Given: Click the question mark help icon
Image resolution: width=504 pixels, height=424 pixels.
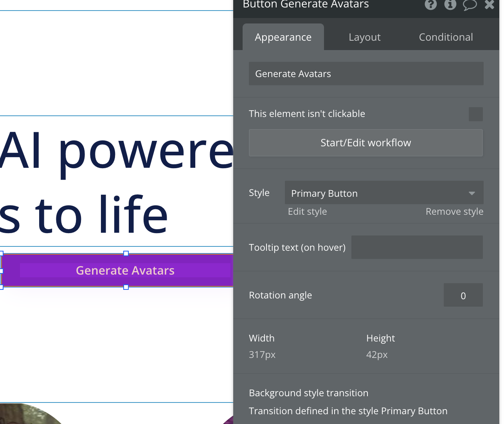Looking at the screenshot, I should coord(430,4).
